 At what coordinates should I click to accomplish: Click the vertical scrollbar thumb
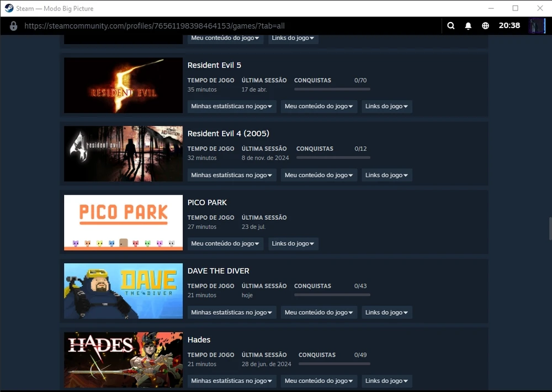coord(550,228)
